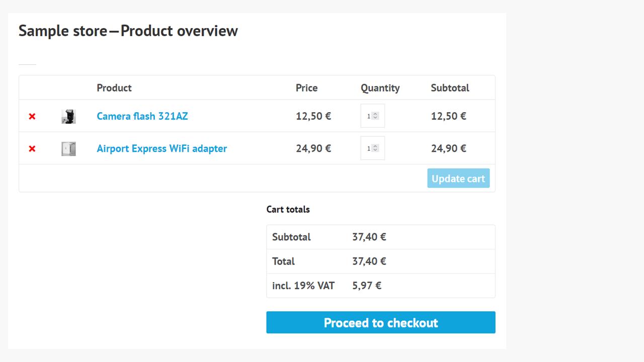Click the Camera flash product image
This screenshot has height=362, width=644.
68,116
